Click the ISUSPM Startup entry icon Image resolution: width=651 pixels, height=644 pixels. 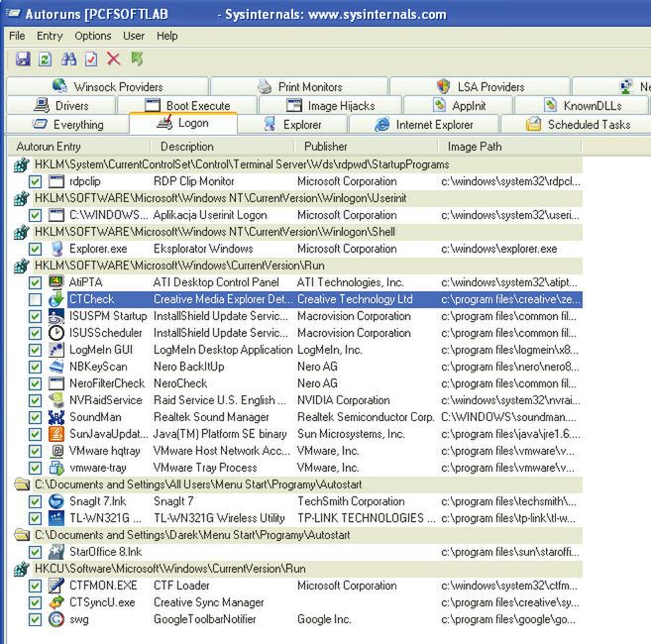(56, 316)
